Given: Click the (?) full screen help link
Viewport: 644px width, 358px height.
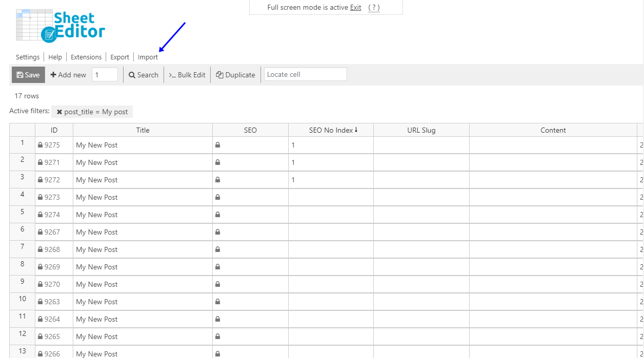Looking at the screenshot, I should (374, 8).
